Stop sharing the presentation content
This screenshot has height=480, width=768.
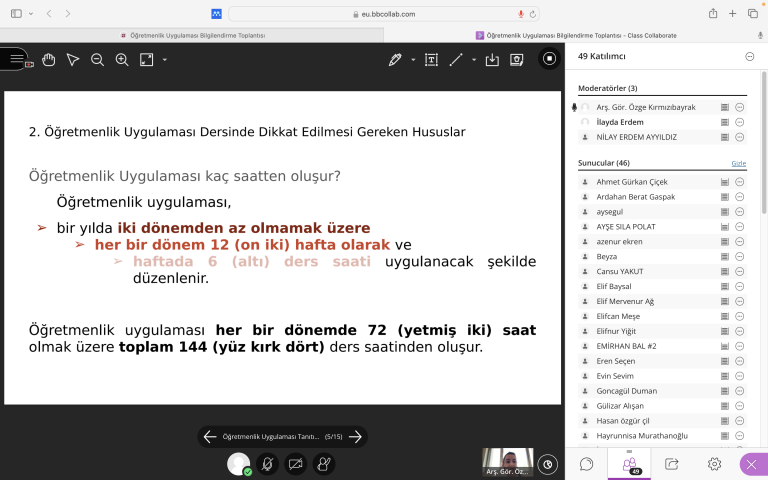tap(549, 59)
